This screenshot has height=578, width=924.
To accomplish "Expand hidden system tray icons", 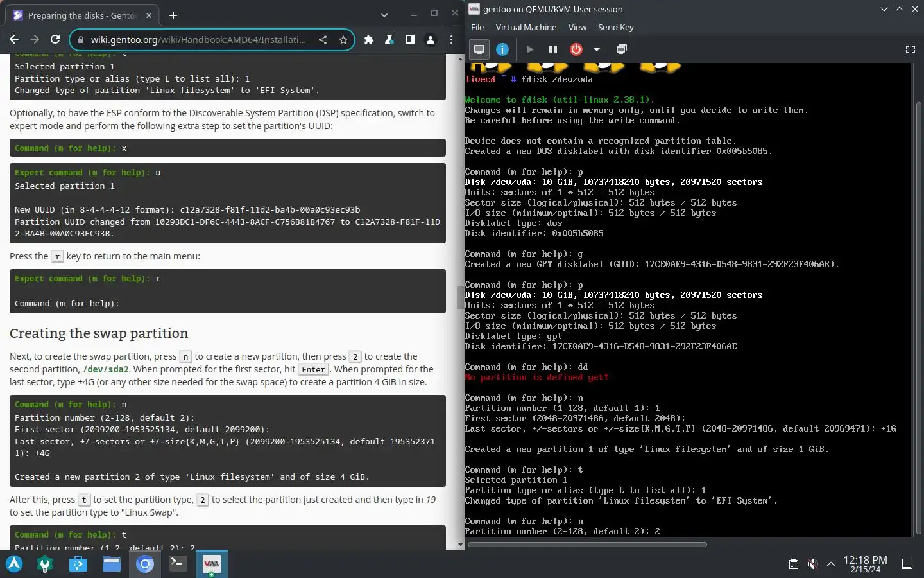I will click(x=831, y=564).
